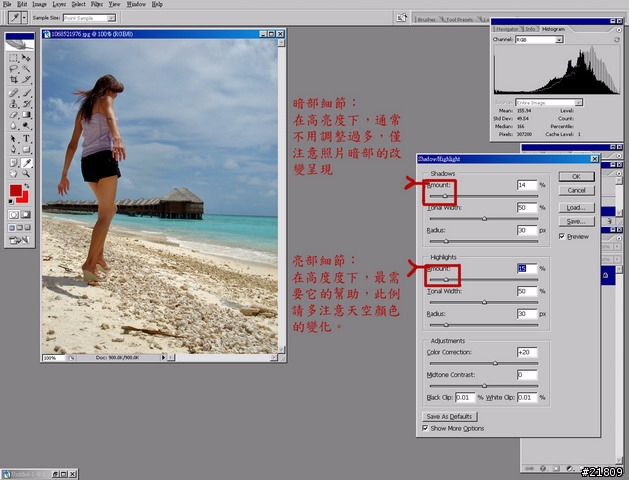629x480 pixels.
Task: Select the Healing Brush tool
Action: click(14, 93)
